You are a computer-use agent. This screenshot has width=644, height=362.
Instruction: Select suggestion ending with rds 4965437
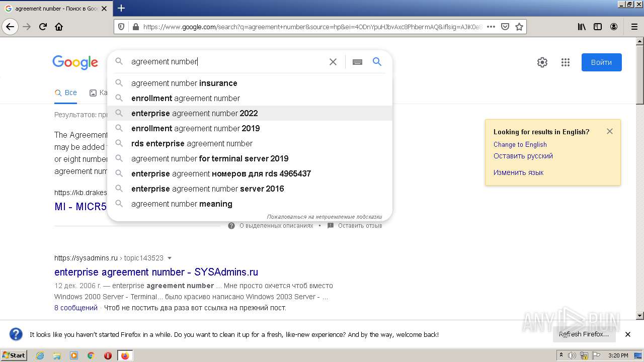click(x=250, y=173)
